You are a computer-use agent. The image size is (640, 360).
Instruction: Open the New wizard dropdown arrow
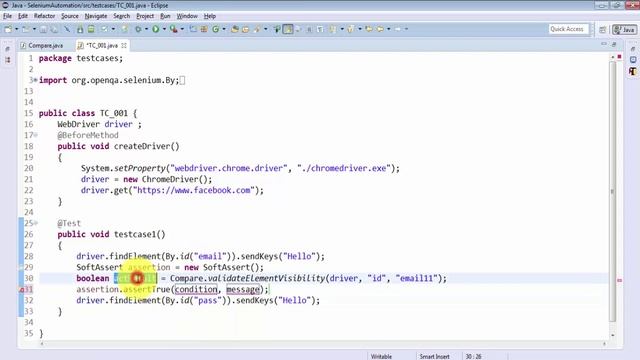point(16,29)
